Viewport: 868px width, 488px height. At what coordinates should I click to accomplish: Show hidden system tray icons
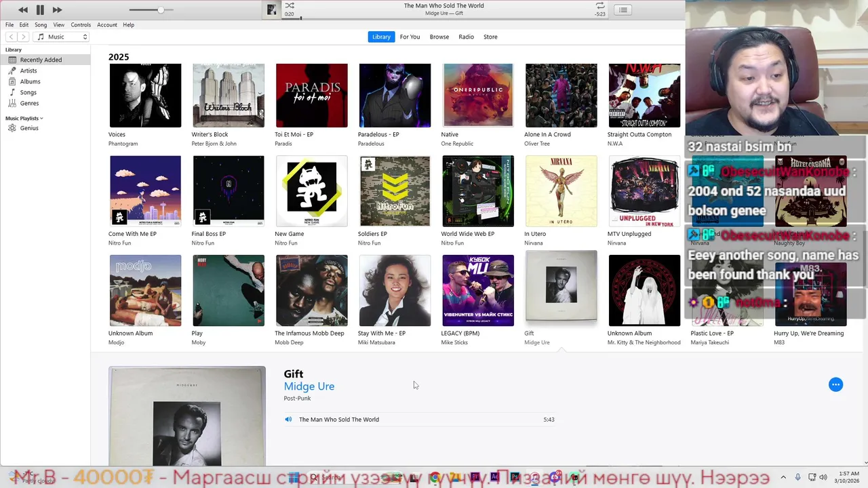(783, 478)
